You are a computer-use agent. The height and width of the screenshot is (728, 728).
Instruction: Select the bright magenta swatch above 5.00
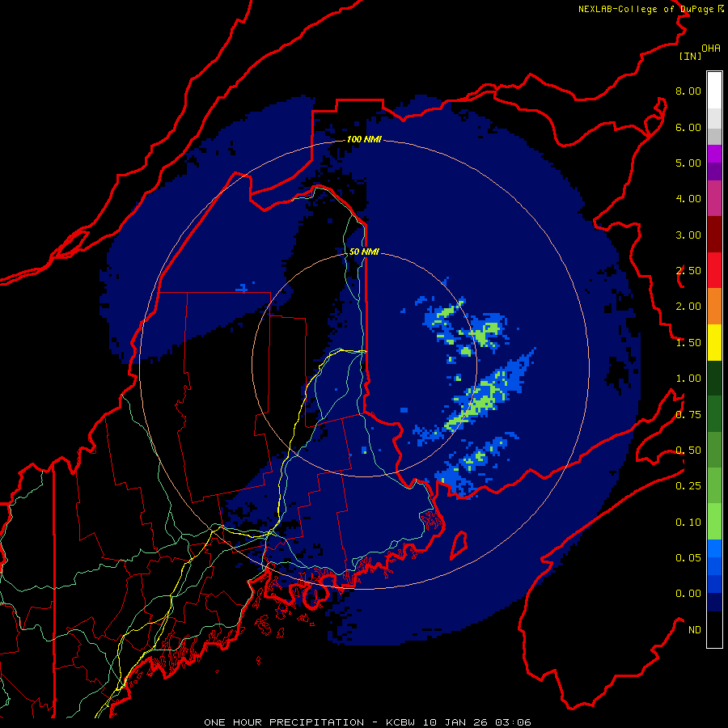click(714, 154)
